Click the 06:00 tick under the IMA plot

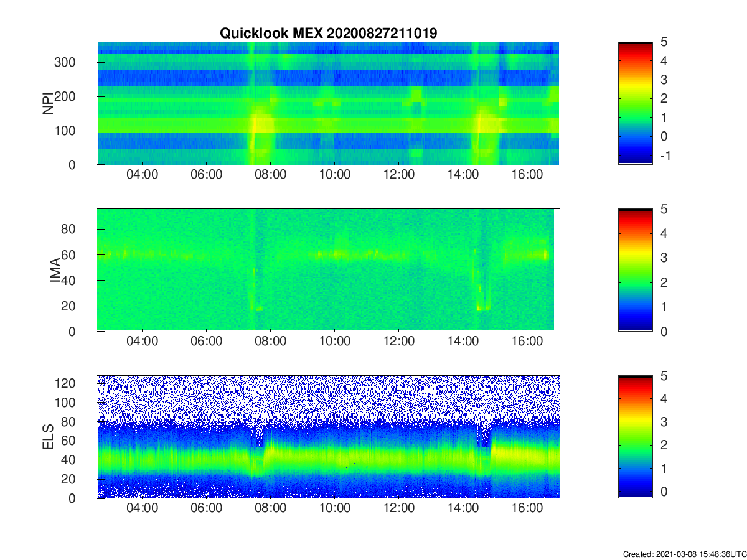pyautogui.click(x=207, y=342)
